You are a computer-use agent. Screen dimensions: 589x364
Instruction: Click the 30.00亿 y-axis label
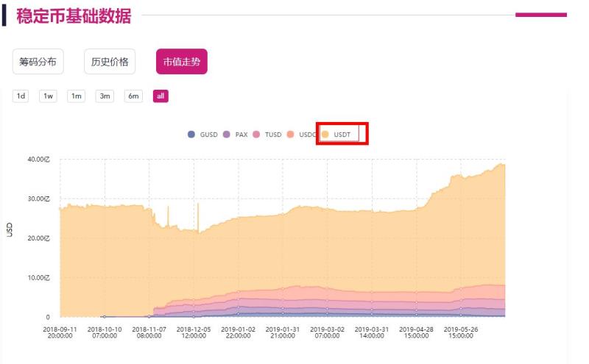38,199
